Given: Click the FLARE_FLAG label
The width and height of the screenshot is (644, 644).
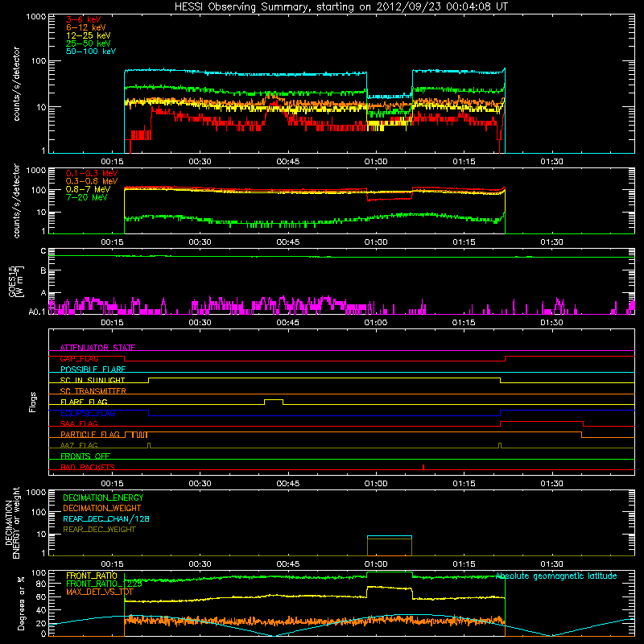Looking at the screenshot, I should 84,402.
